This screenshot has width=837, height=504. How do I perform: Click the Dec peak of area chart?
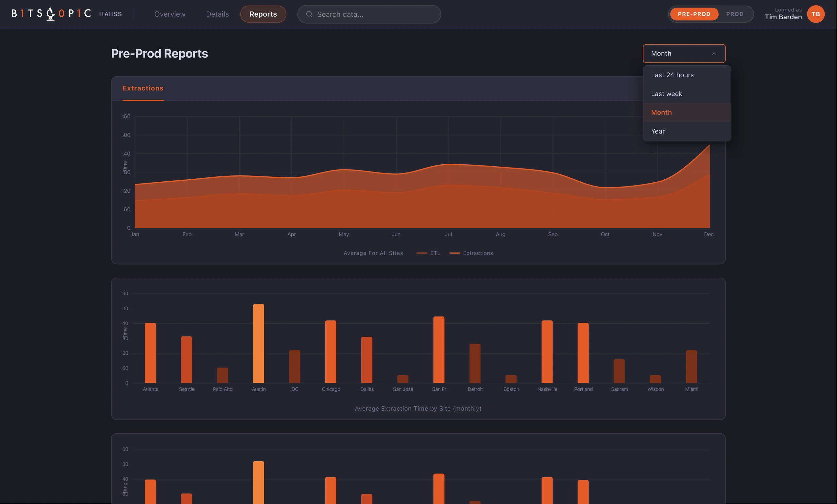(709, 145)
